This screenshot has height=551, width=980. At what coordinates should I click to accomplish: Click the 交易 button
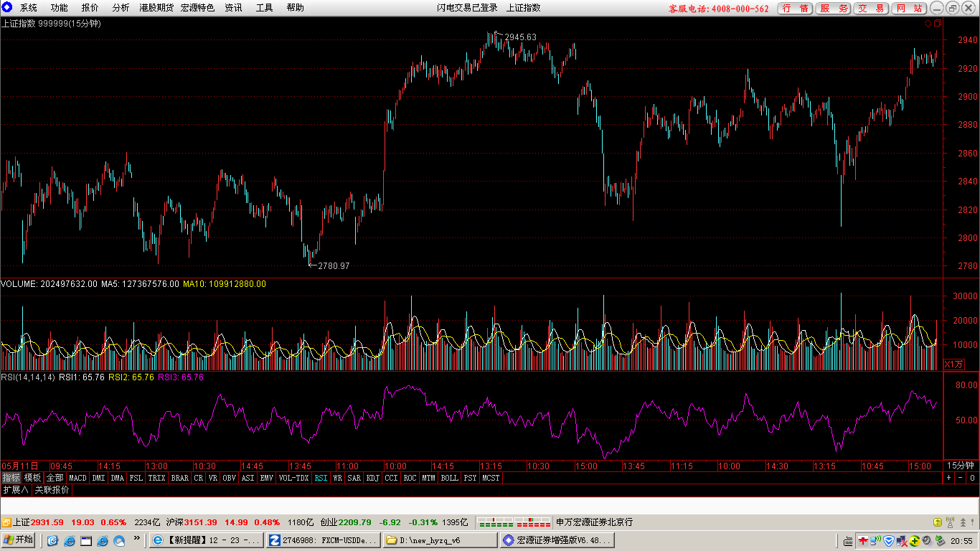[x=871, y=9]
